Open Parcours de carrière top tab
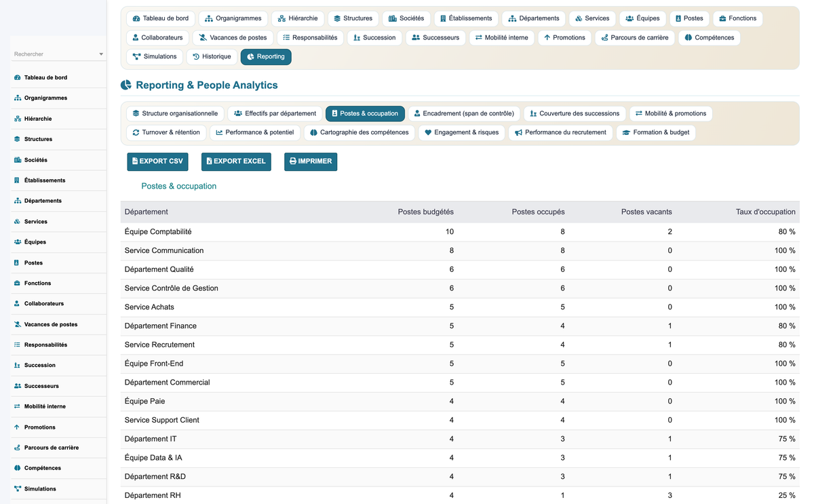The height and width of the screenshot is (504, 814). (634, 38)
